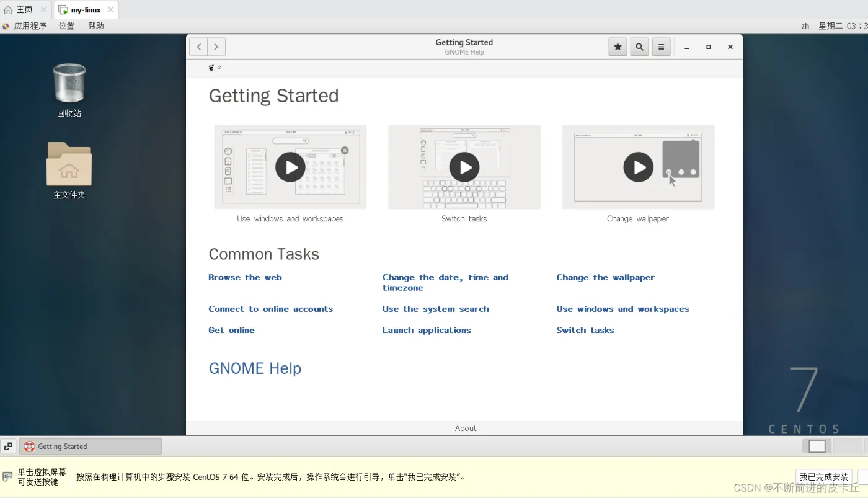
Task: Click the 'Use windows and workspaces' video thumbnail caption
Action: pos(290,218)
